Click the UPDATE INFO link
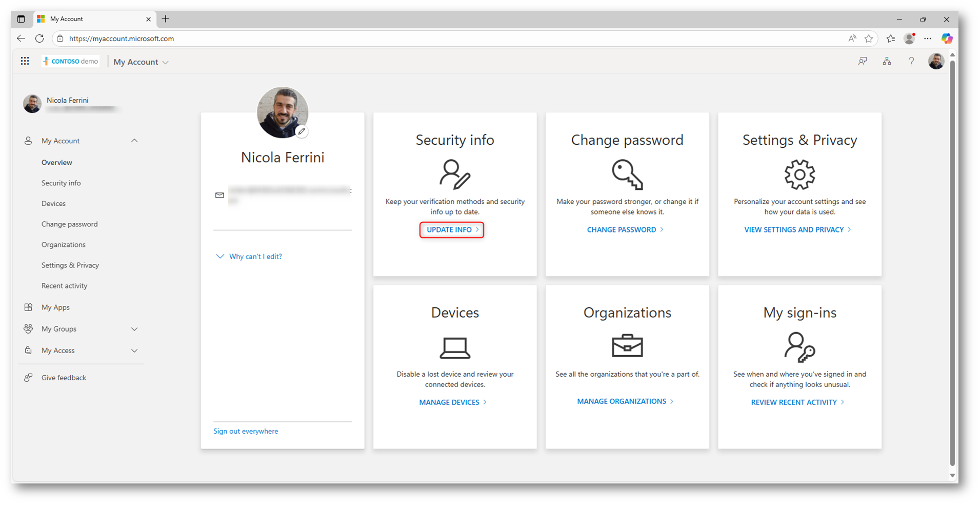Screen dimensions: 980x505 (x=451, y=230)
